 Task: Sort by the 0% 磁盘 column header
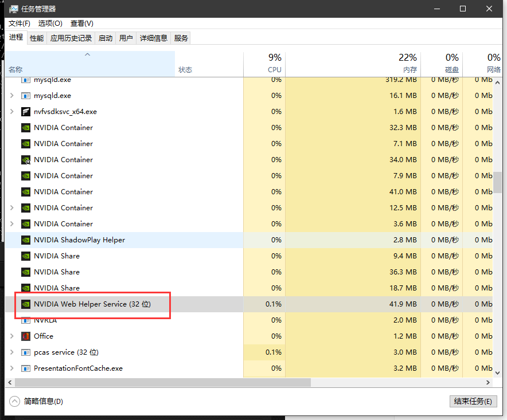(x=442, y=64)
